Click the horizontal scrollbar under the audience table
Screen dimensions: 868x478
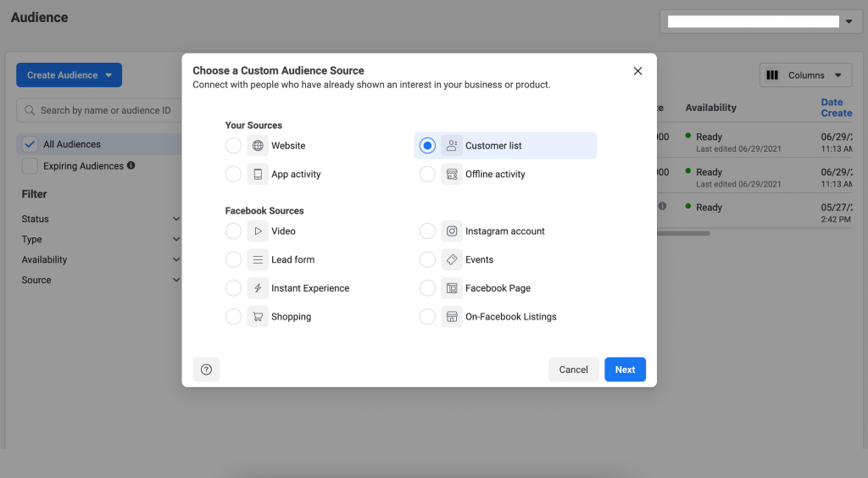pyautogui.click(x=683, y=233)
